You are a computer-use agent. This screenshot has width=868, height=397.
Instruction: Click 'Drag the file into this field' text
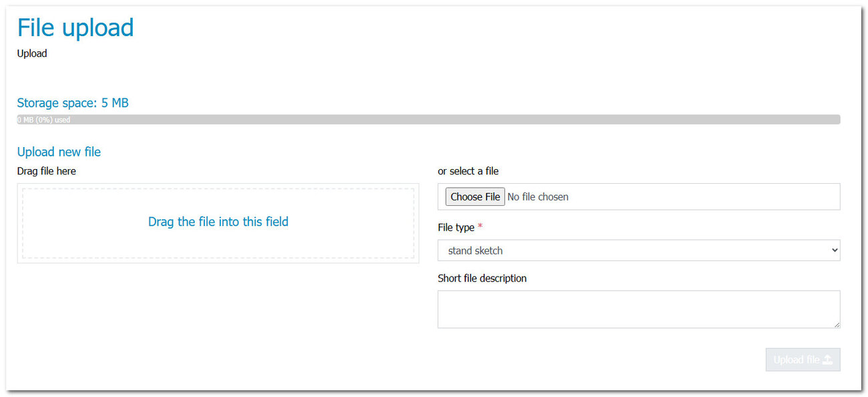pos(218,222)
